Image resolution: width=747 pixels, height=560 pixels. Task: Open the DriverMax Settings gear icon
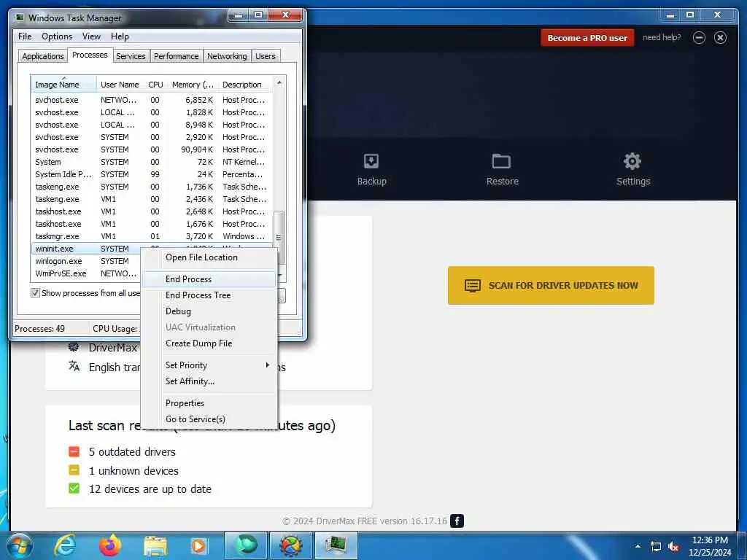[x=632, y=161]
